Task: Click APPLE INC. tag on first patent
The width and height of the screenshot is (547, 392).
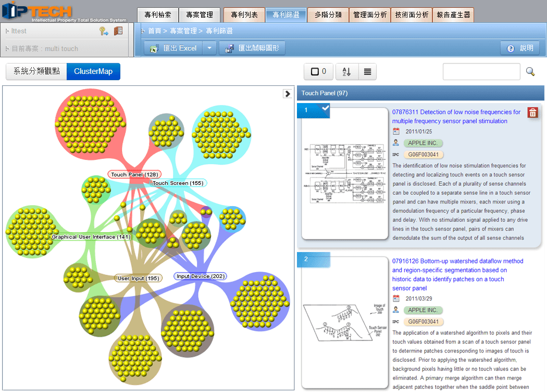Action: 423,143
